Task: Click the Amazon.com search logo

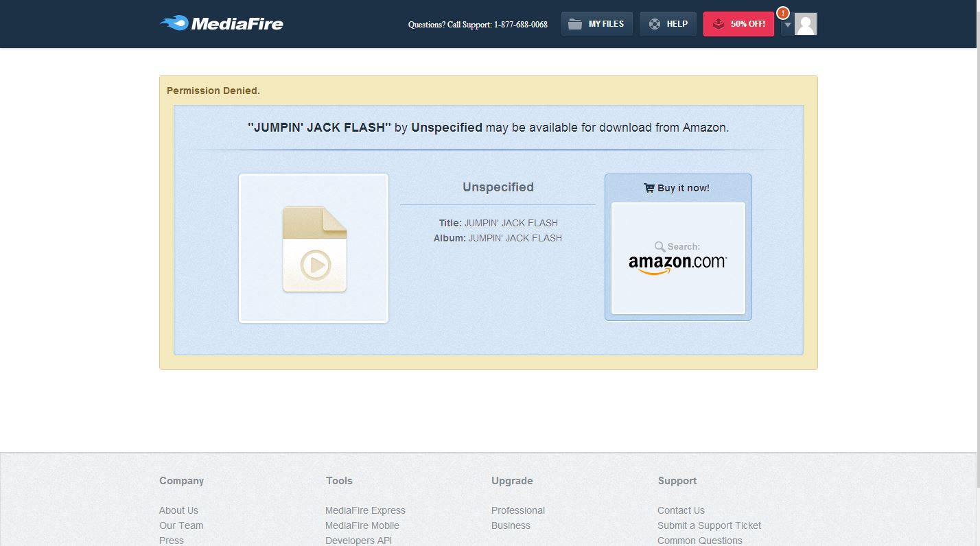Action: (x=678, y=263)
